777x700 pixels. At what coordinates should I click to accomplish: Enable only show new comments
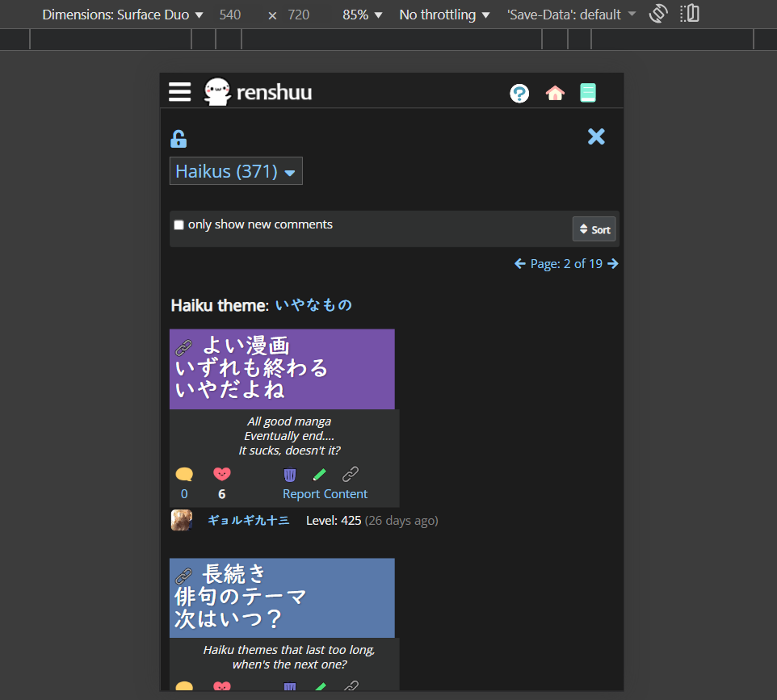[x=178, y=224]
